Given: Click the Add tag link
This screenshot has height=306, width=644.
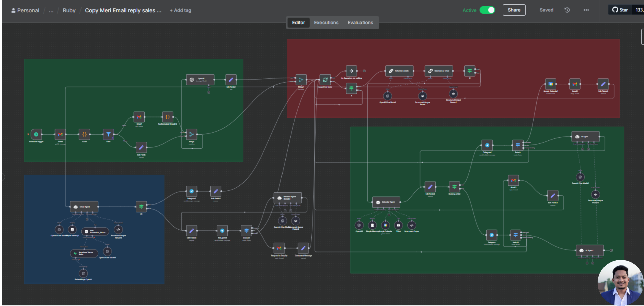Looking at the screenshot, I should pyautogui.click(x=180, y=10).
